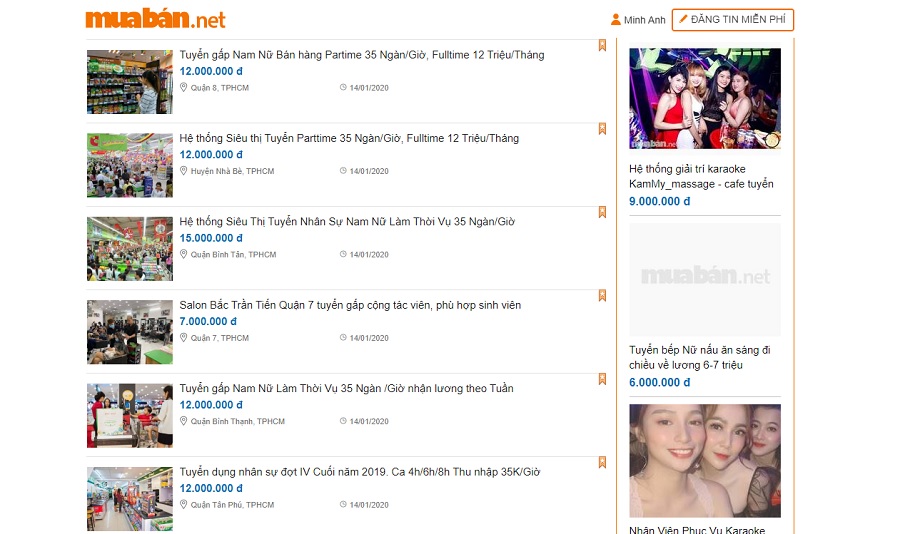This screenshot has width=900, height=534.
Task: Open listing Hệ thống Siêu thị Tuyển Parttime
Action: 349,138
